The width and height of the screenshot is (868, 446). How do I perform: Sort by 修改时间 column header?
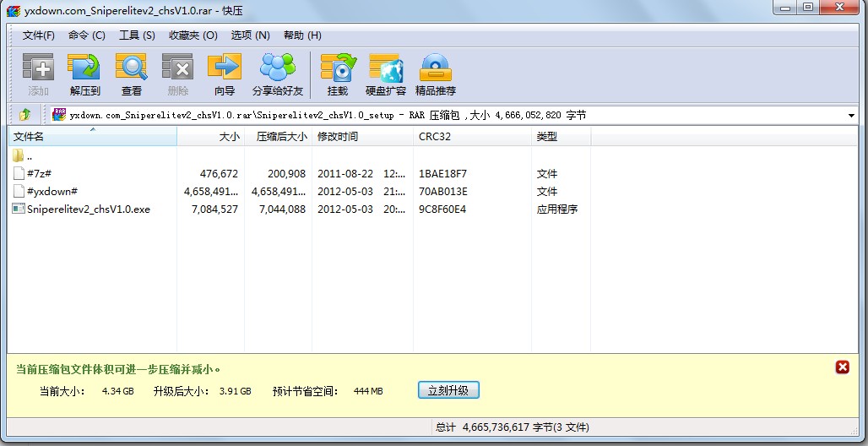[x=362, y=136]
